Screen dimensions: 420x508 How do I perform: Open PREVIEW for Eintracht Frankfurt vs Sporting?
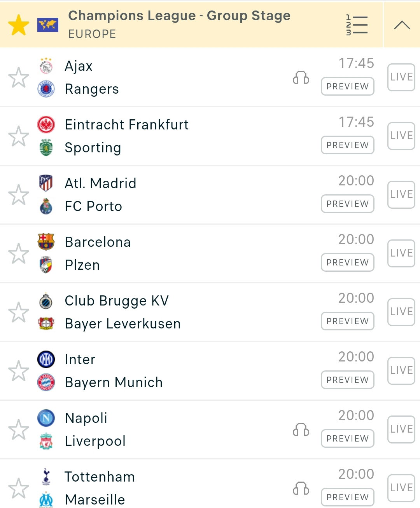pos(348,145)
